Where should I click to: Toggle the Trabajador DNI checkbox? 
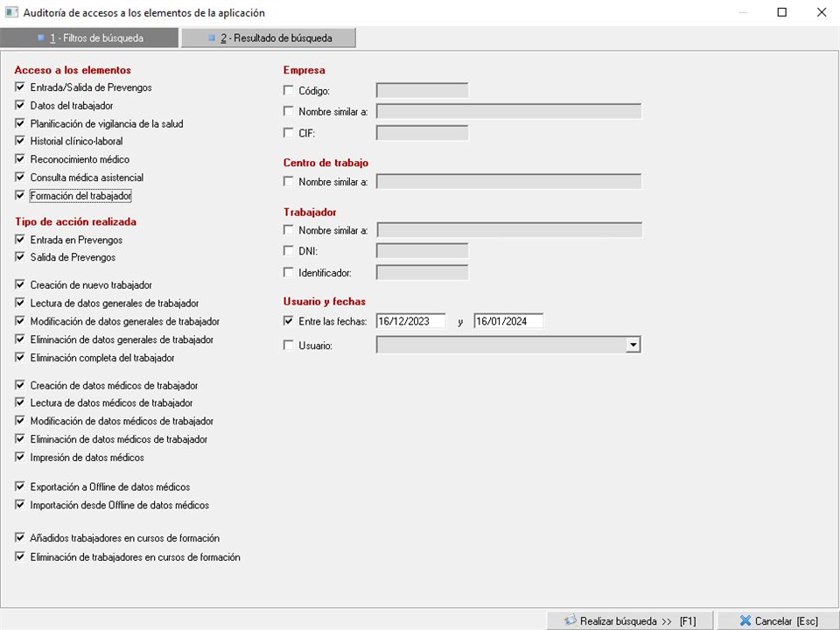pos(289,251)
